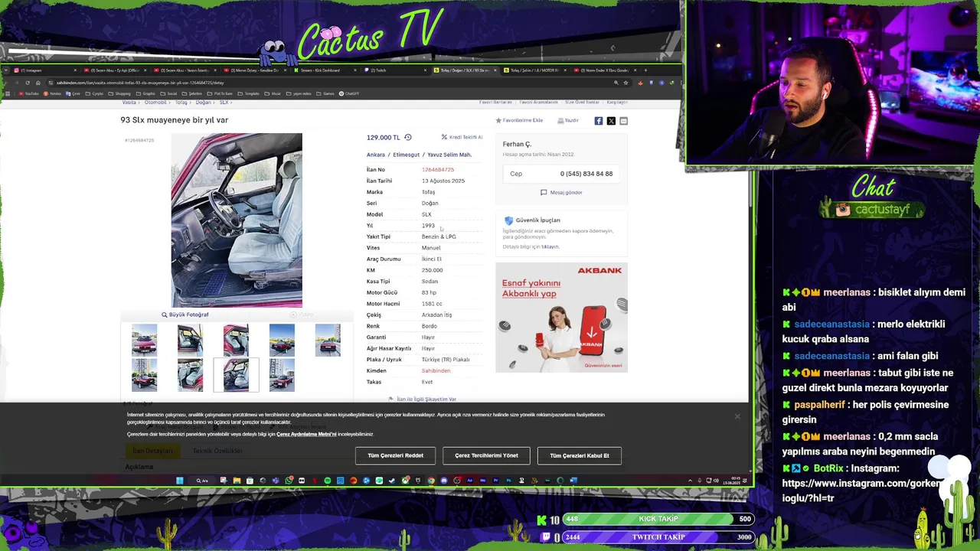Screen dimensions: 980x551
Task: Share listing on Facebook icon
Action: pyautogui.click(x=599, y=121)
